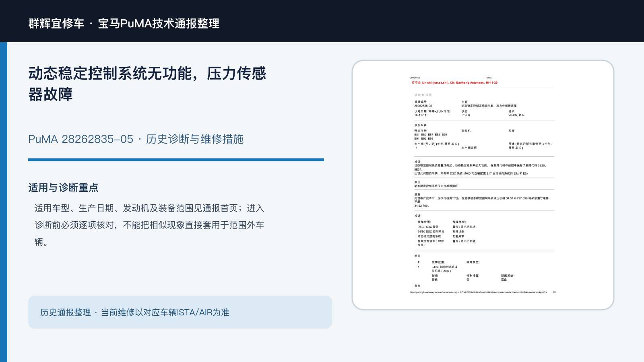Image resolution: width=644 pixels, height=362 pixels.
Task: Click the 34/50 防抱死系统液压机组 (ABS) entry
Action: 444,269
